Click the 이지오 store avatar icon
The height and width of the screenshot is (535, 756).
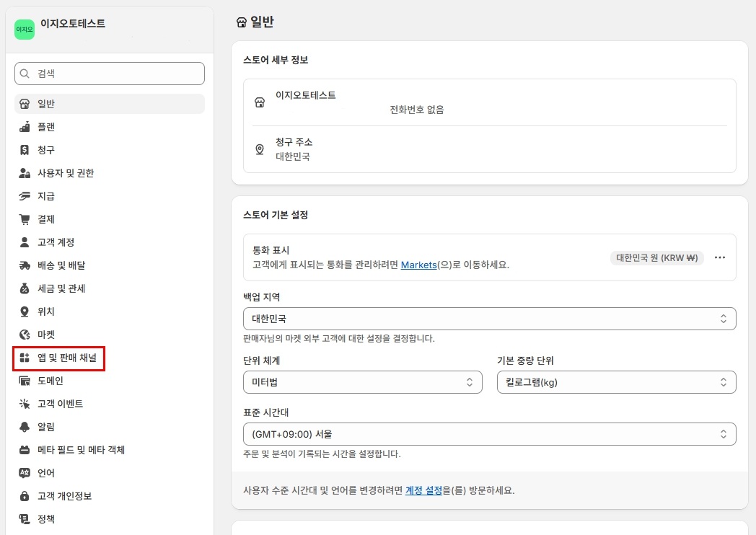pyautogui.click(x=25, y=30)
